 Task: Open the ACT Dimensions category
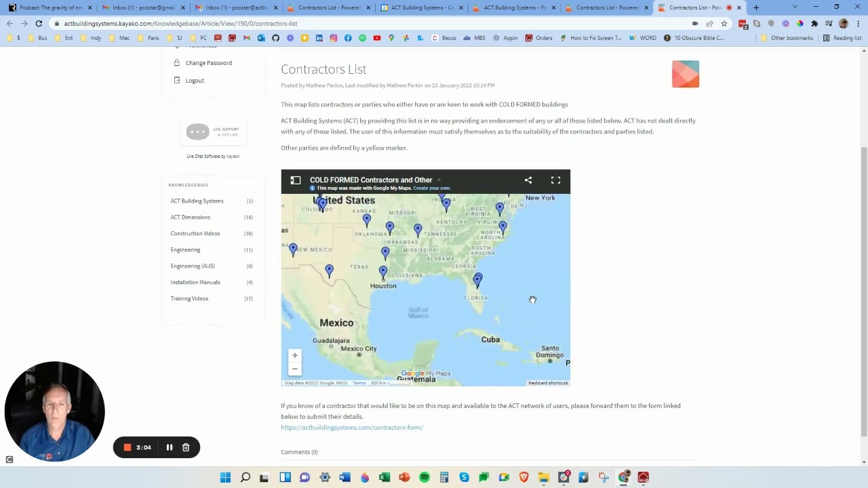[x=190, y=218]
